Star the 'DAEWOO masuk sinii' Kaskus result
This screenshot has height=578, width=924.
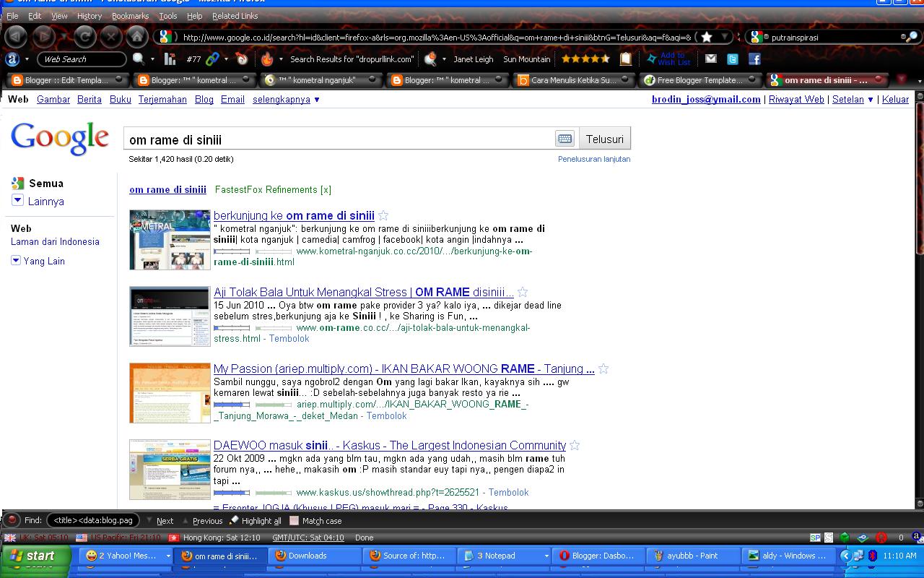[x=575, y=446]
